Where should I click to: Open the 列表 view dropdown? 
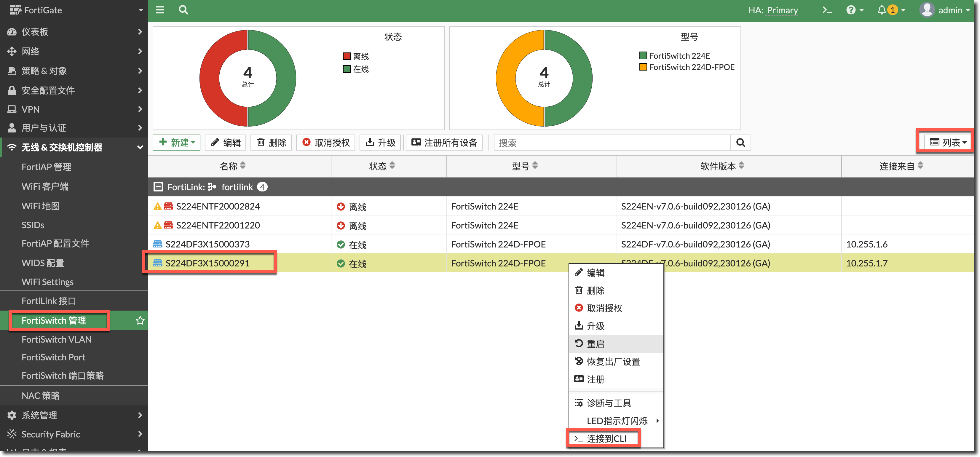tap(948, 143)
